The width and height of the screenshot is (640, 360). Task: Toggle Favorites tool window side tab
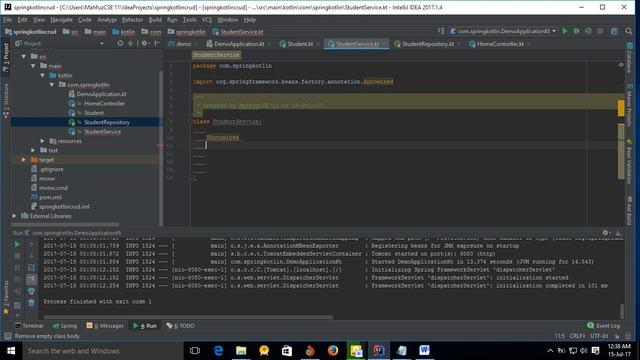pos(5,297)
